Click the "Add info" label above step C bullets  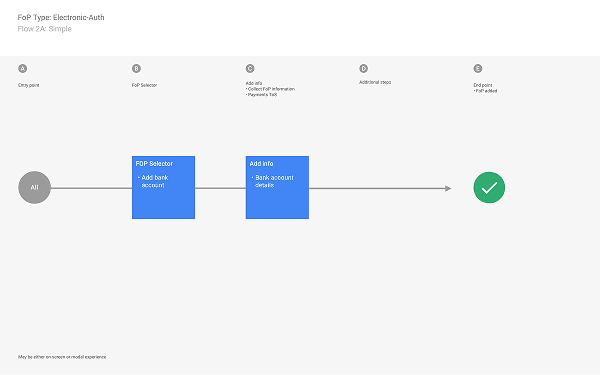254,83
